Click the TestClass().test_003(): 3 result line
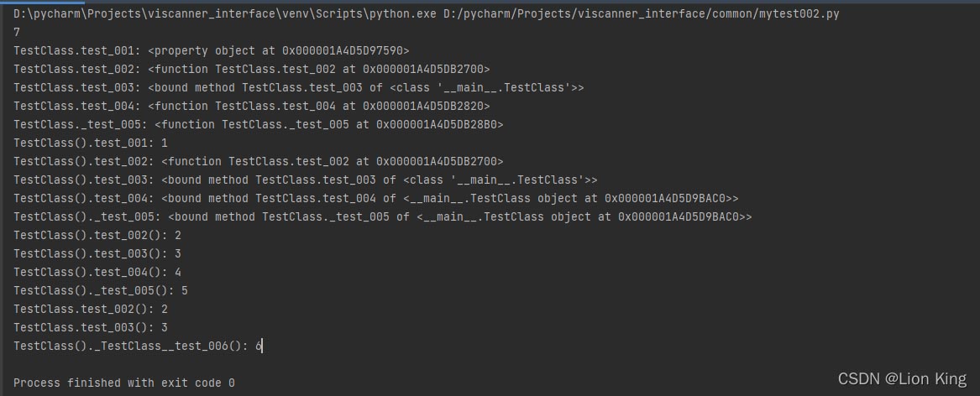This screenshot has height=396, width=980. (97, 253)
